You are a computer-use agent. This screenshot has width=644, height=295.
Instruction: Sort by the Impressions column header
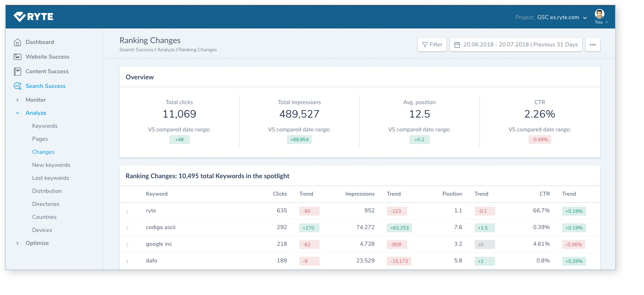coord(360,194)
